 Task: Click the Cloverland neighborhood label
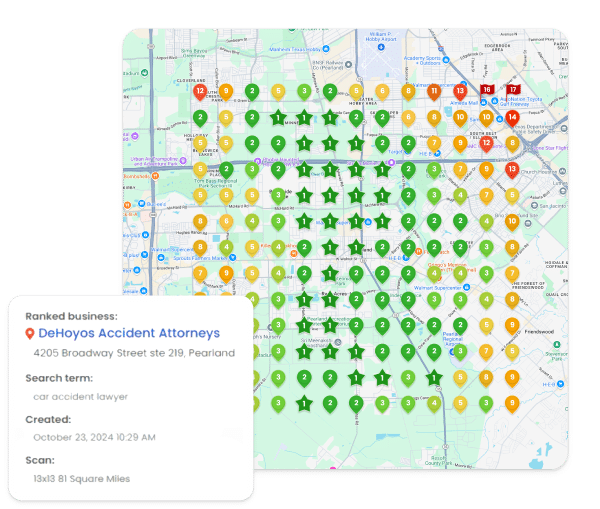191,81
